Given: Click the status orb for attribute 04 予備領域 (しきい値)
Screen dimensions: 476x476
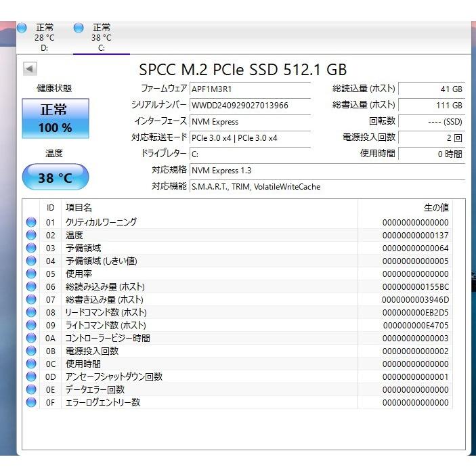Looking at the screenshot, I should (x=31, y=261).
